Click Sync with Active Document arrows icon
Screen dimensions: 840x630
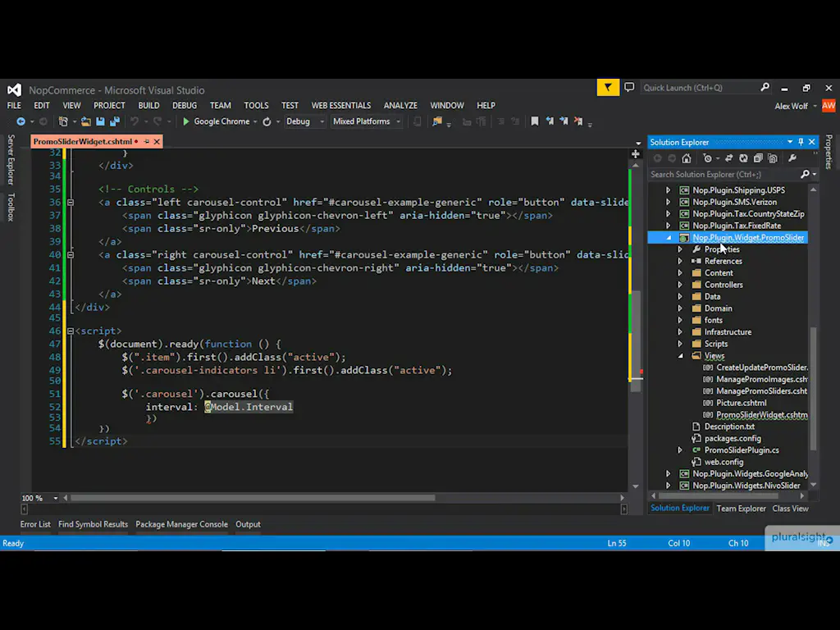pos(728,158)
